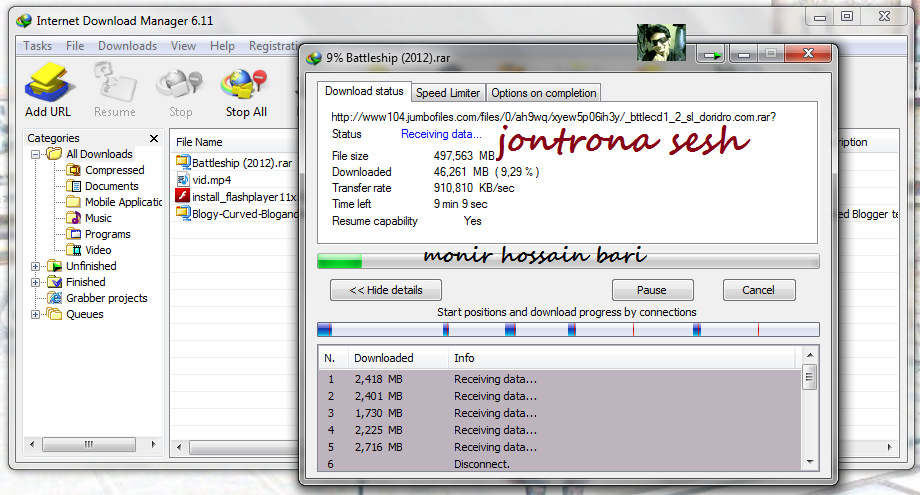920x495 pixels.
Task: Switch to Options on completion tab
Action: pos(543,93)
